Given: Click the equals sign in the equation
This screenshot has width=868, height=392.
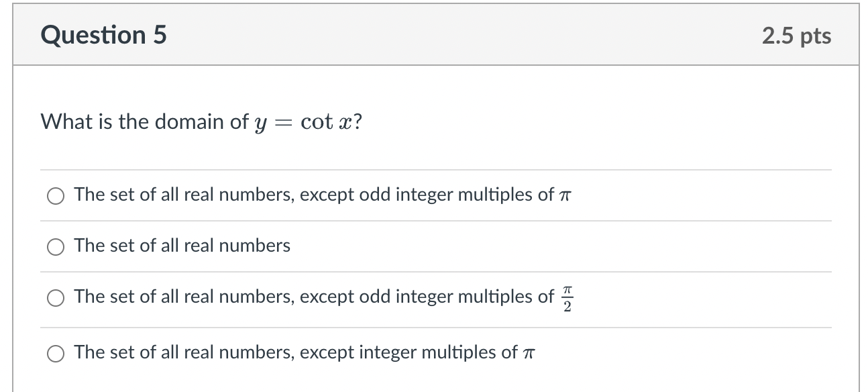Looking at the screenshot, I should click(284, 122).
